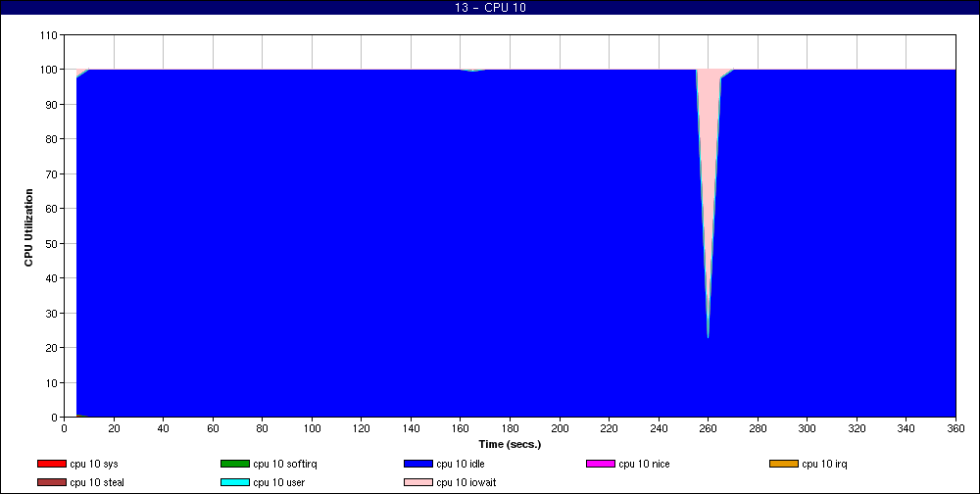Click the x-axis tick label 20
Viewport: 980px width, 494px height.
(114, 429)
